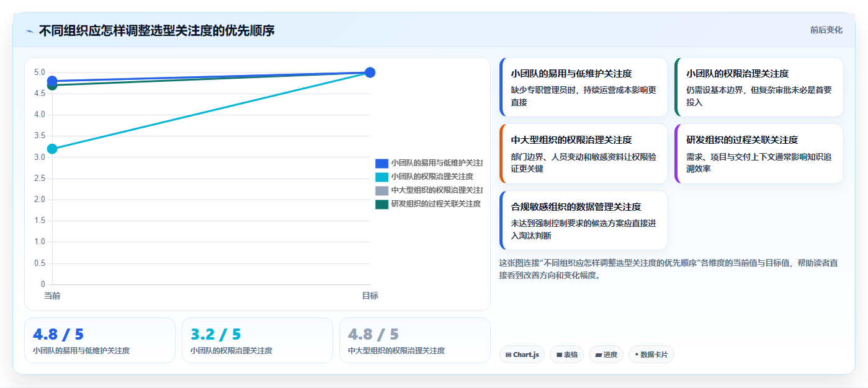This screenshot has height=388, width=868.
Task: Click the x-axis label 当前
Action: tap(52, 296)
